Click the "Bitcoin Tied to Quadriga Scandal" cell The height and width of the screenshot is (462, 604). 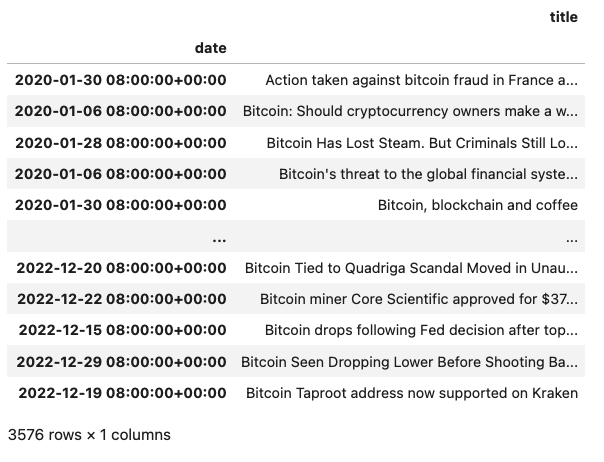coord(411,268)
